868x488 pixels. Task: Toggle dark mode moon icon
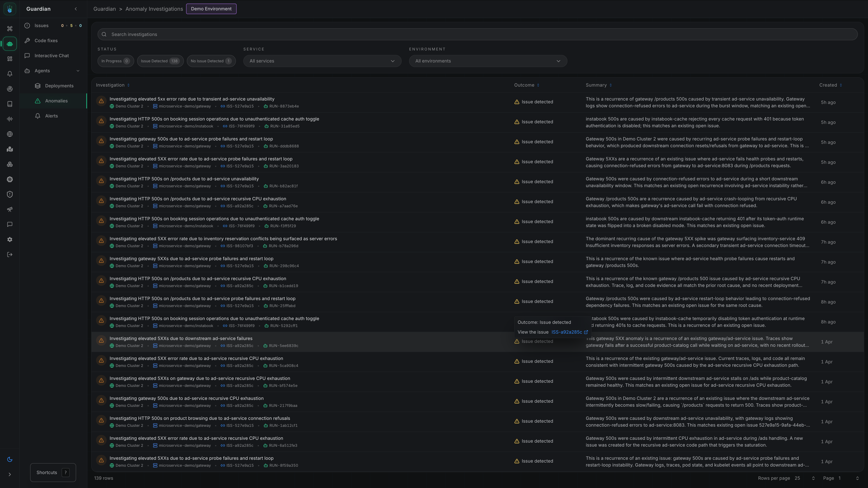point(10,459)
